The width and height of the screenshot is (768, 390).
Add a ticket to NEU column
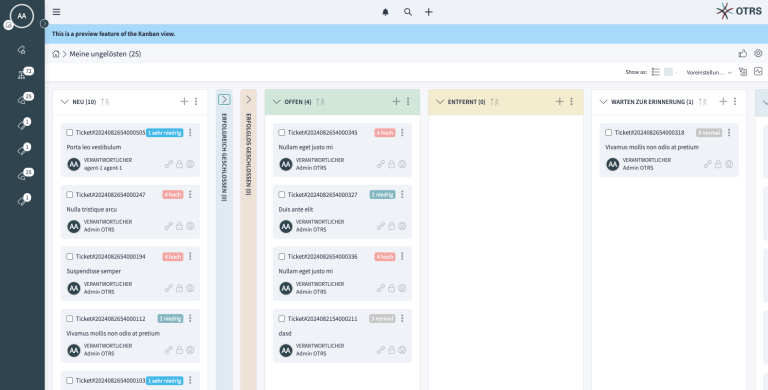coord(184,101)
